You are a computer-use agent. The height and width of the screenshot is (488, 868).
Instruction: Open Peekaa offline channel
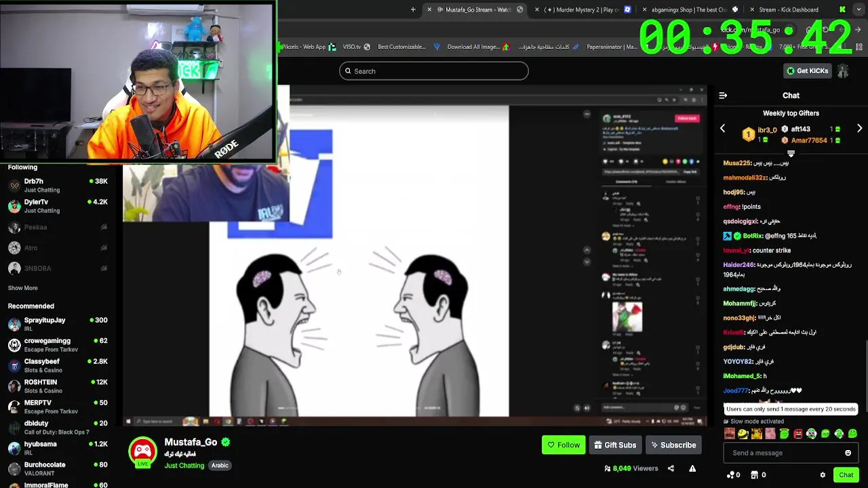(x=58, y=227)
